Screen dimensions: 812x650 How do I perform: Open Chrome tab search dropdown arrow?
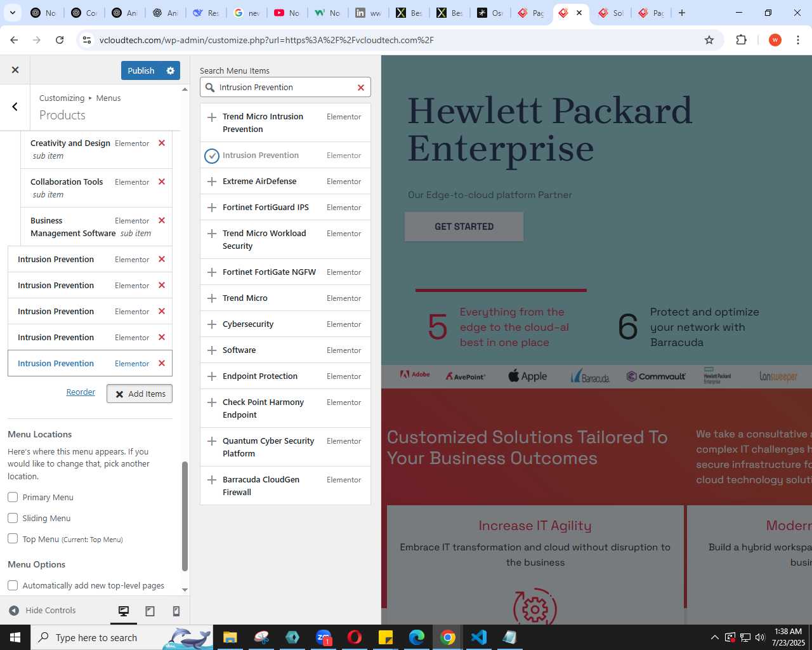(x=12, y=13)
